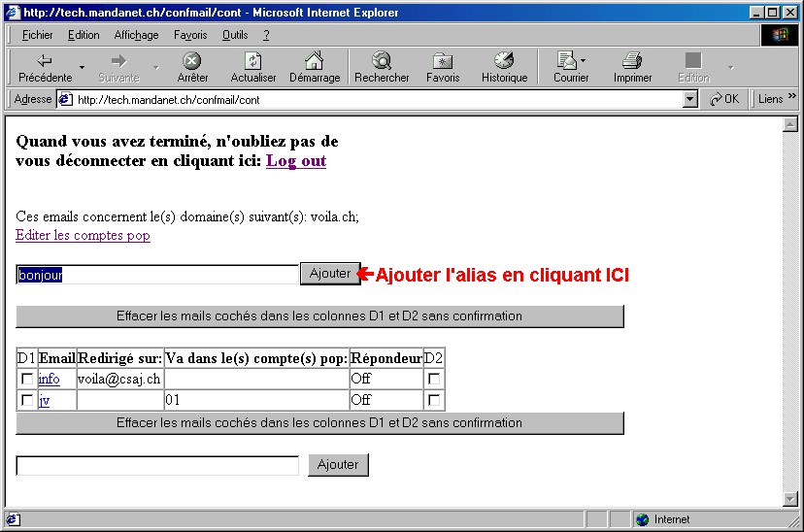Print page with Imprimer icon

tap(632, 61)
